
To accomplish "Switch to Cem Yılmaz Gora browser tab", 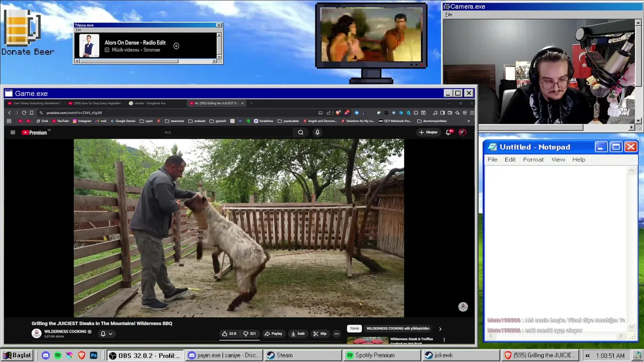I will [x=34, y=103].
